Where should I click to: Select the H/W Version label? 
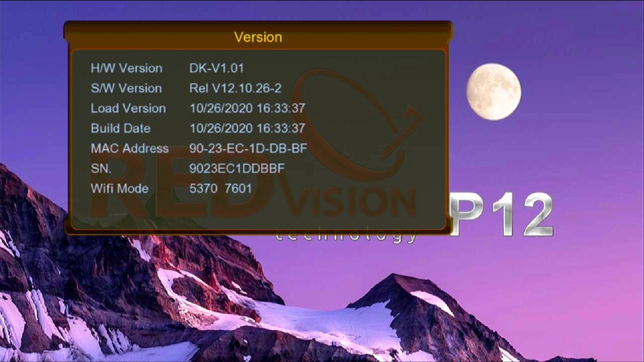pyautogui.click(x=126, y=68)
